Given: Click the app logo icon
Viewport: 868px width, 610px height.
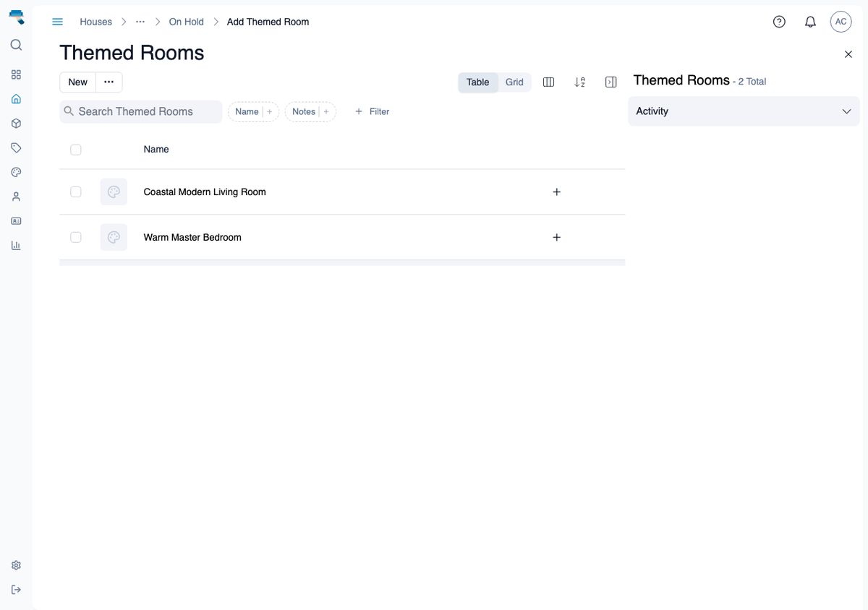Looking at the screenshot, I should click(x=16, y=17).
